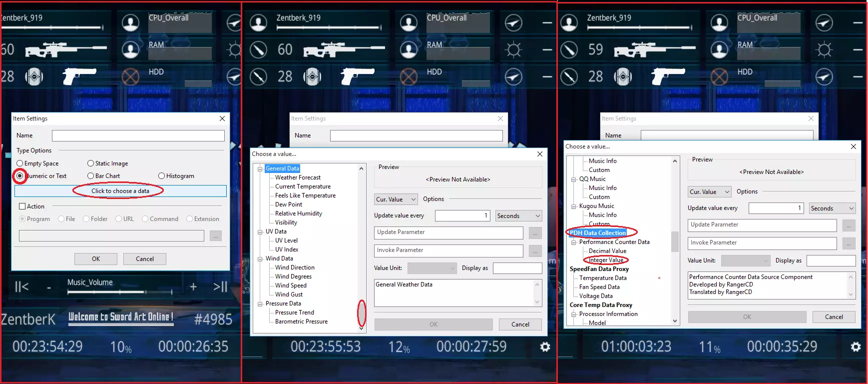The width and height of the screenshot is (868, 384).
Task: Select Dew Point in the value tree
Action: pyautogui.click(x=289, y=204)
